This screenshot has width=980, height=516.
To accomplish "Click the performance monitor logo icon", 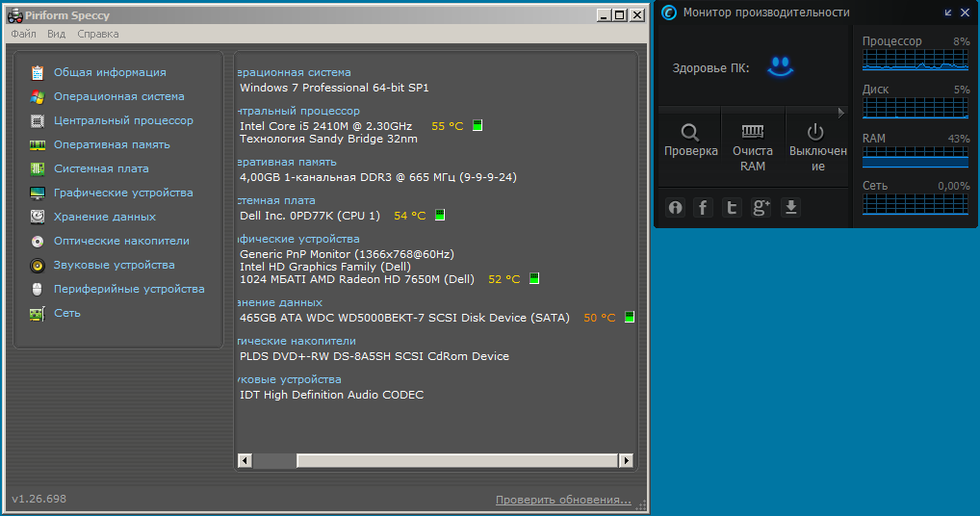I will [669, 13].
